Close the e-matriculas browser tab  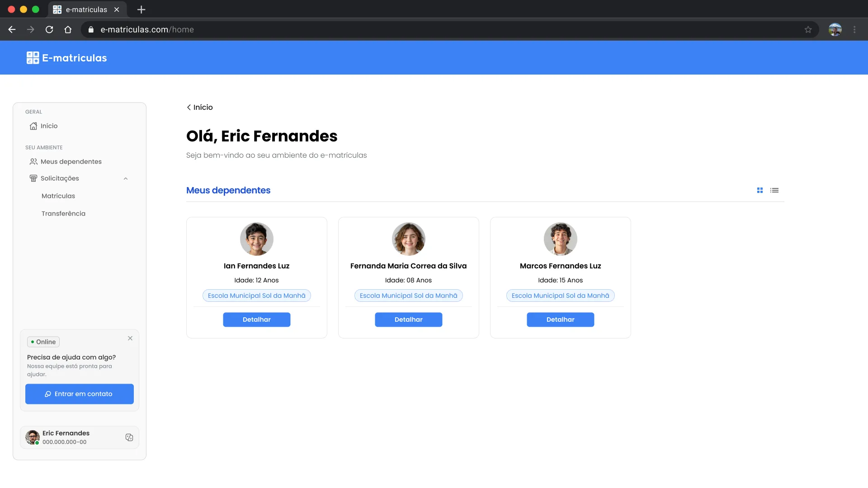(x=117, y=9)
